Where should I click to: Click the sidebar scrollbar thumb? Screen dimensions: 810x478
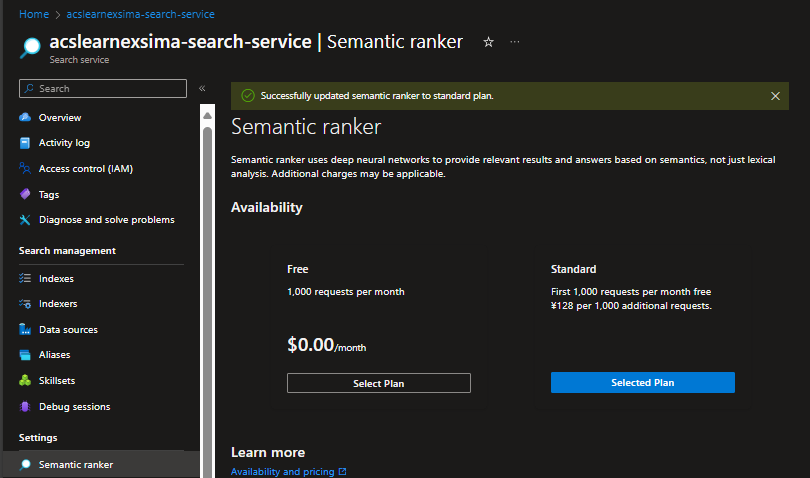click(x=207, y=300)
